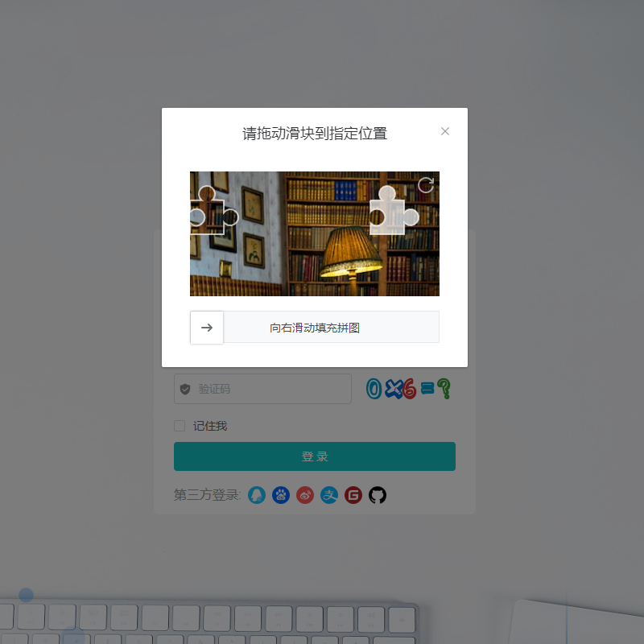Sign in with Baidu icon

tap(281, 495)
